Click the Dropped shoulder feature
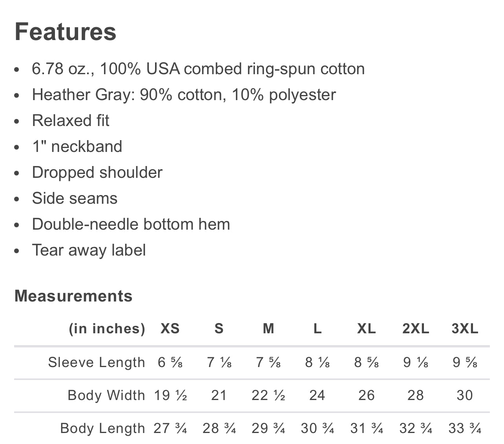 click(97, 172)
